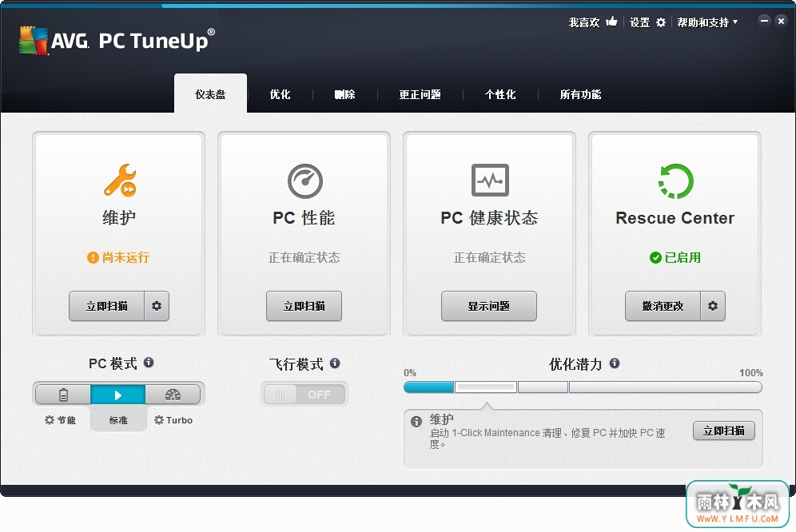Click 立即扫描 in the optimization tip box
The height and width of the screenshot is (532, 796).
click(724, 431)
